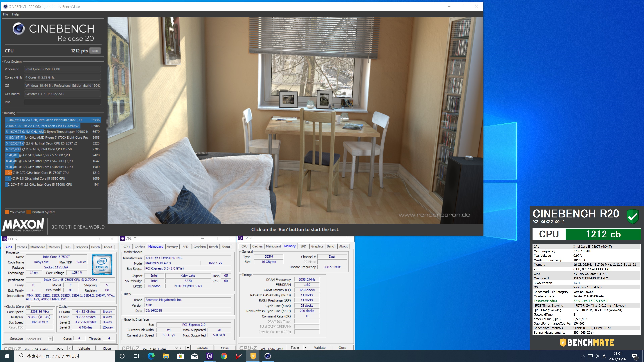Switch to Cinebench taskbar icon
The image size is (644, 362).
click(268, 356)
